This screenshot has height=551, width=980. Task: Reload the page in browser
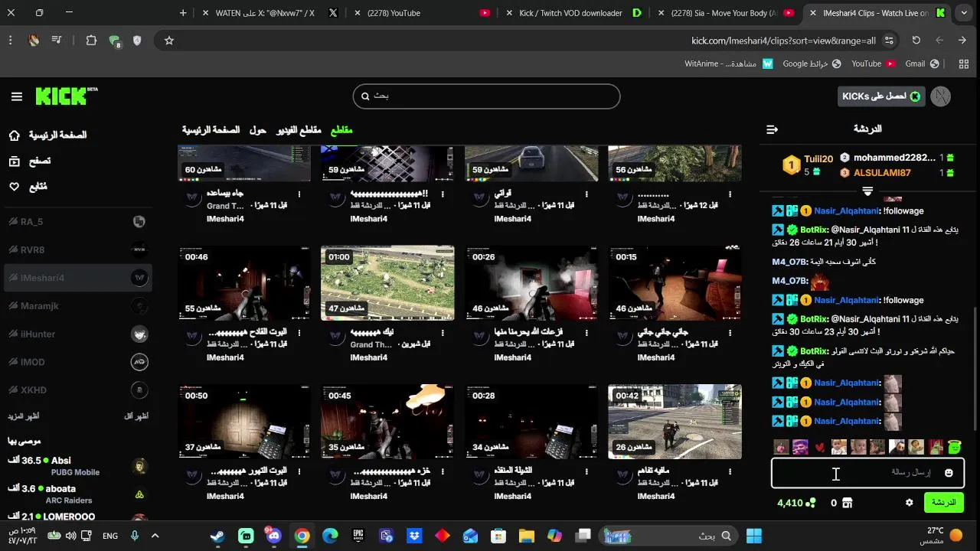916,41
